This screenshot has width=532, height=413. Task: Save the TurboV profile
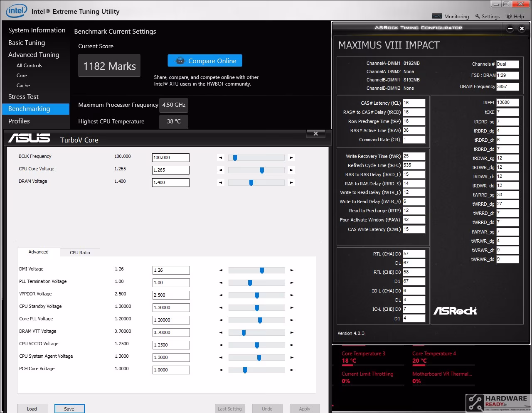tap(69, 409)
